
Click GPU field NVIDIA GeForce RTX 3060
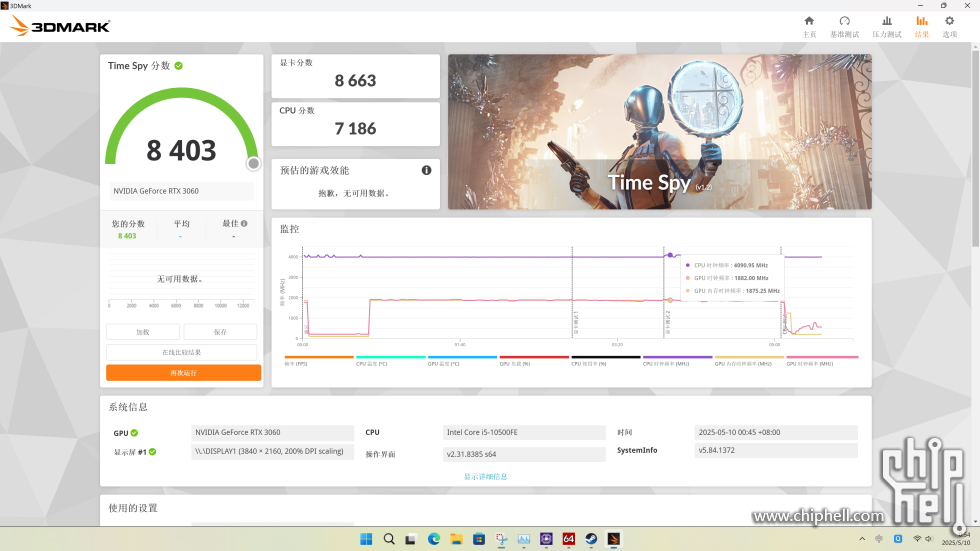tap(272, 432)
